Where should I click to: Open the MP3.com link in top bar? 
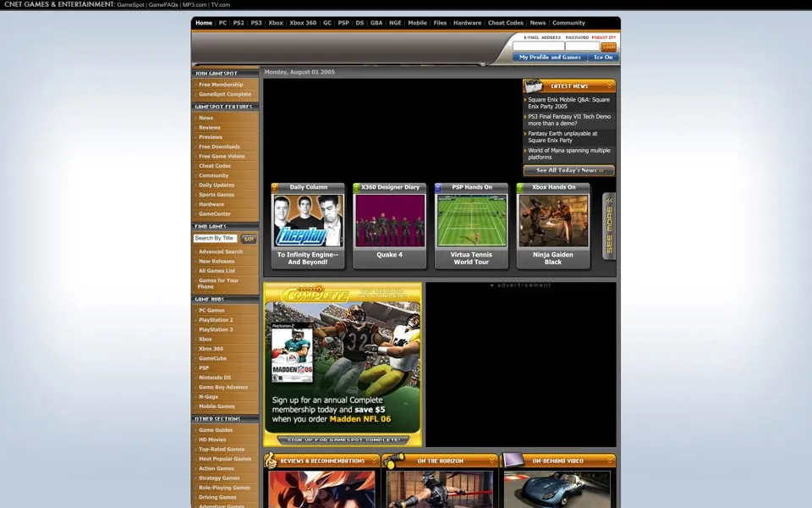tap(195, 5)
